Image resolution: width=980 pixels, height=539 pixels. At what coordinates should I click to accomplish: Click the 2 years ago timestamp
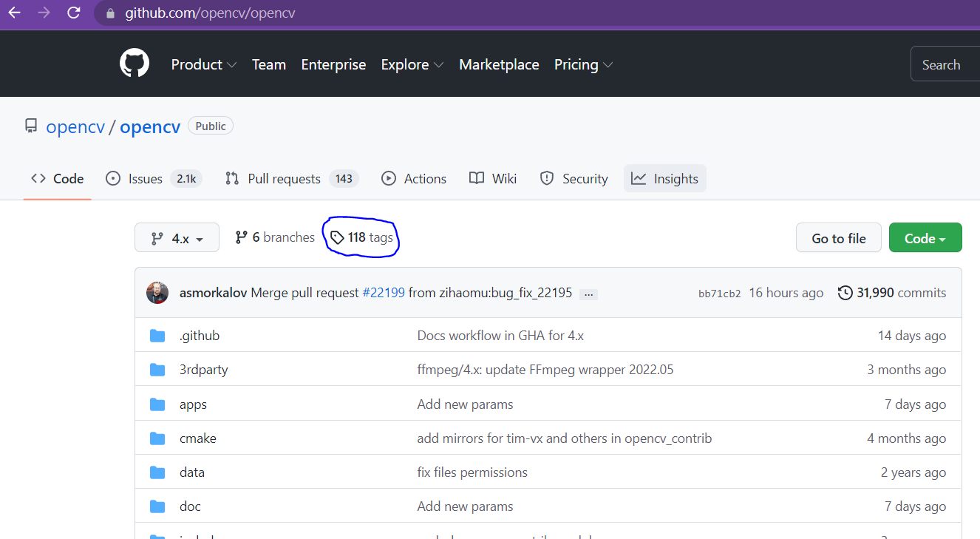pos(913,472)
